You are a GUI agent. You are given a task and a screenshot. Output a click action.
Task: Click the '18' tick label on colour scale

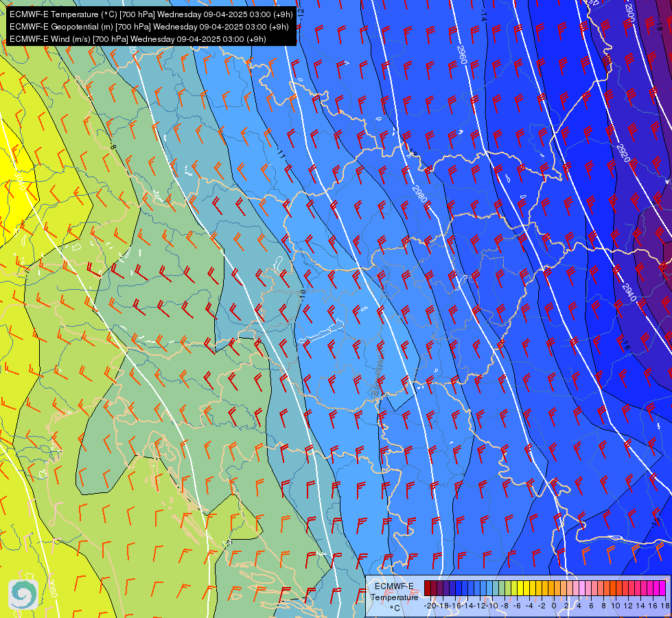664,606
